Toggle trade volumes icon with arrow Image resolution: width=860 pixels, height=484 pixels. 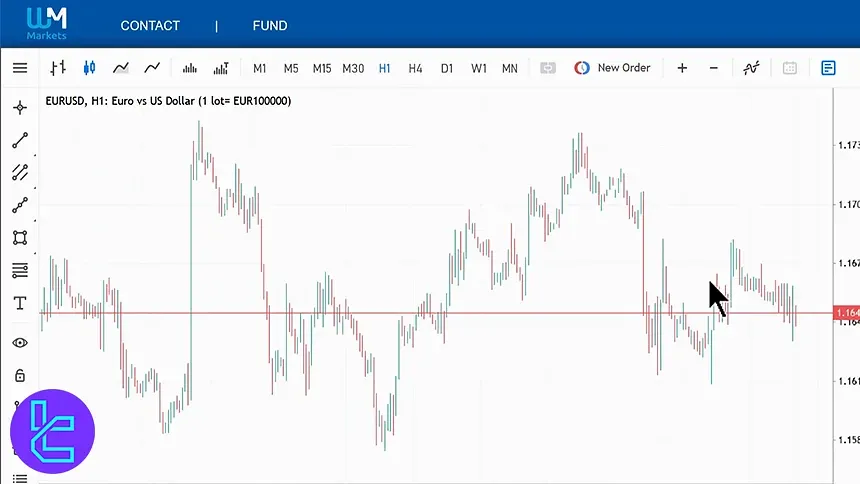pos(221,68)
